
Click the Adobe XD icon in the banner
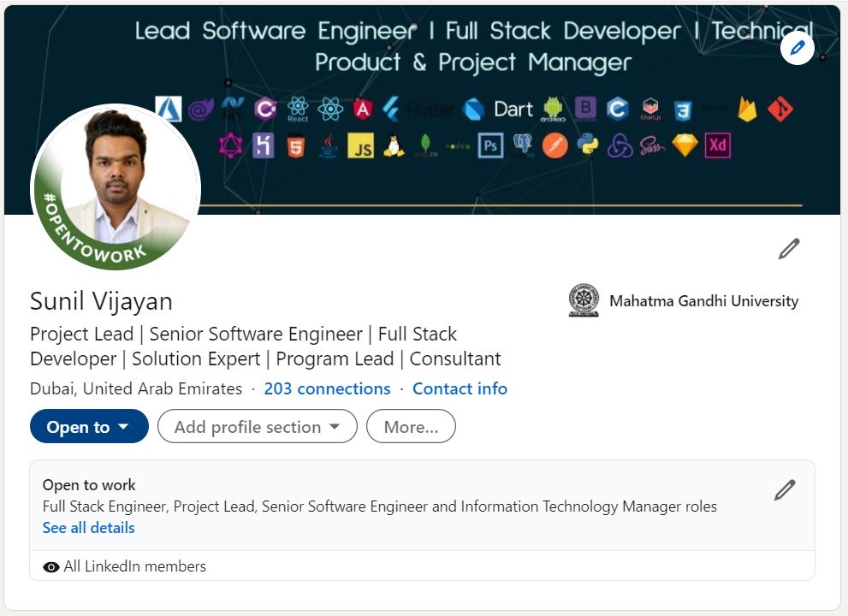coord(716,145)
